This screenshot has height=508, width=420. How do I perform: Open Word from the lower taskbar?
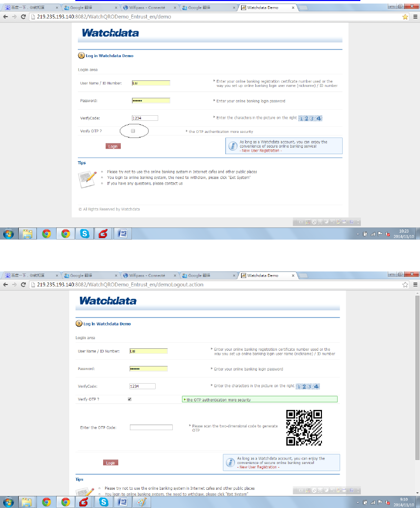[x=122, y=502]
